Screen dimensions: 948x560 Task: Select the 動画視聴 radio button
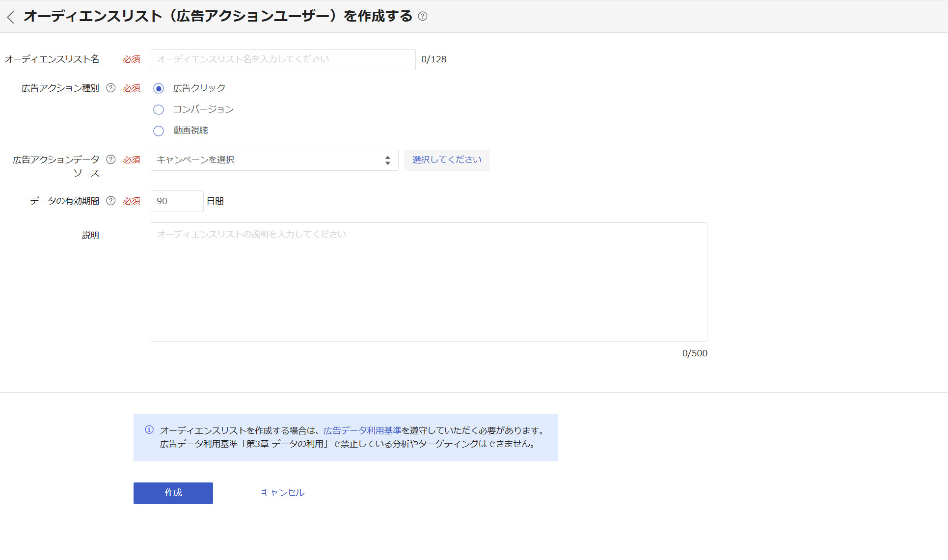[x=159, y=131]
